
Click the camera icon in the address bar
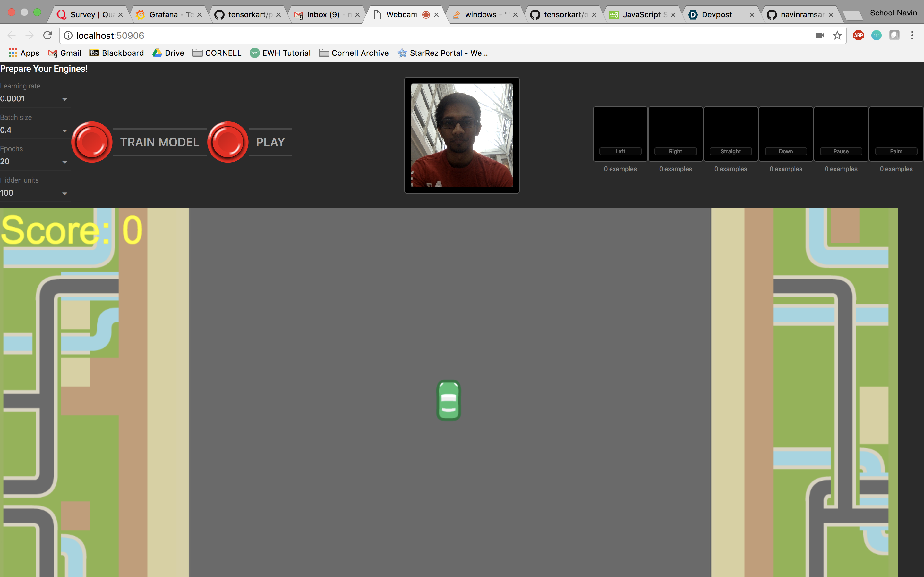[820, 36]
